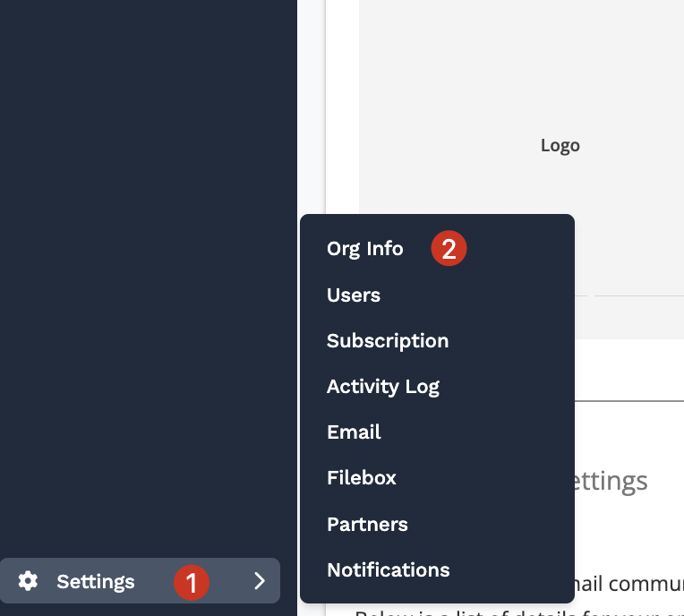
Task: Click the partially hidden Settings page heading
Action: pos(611,482)
